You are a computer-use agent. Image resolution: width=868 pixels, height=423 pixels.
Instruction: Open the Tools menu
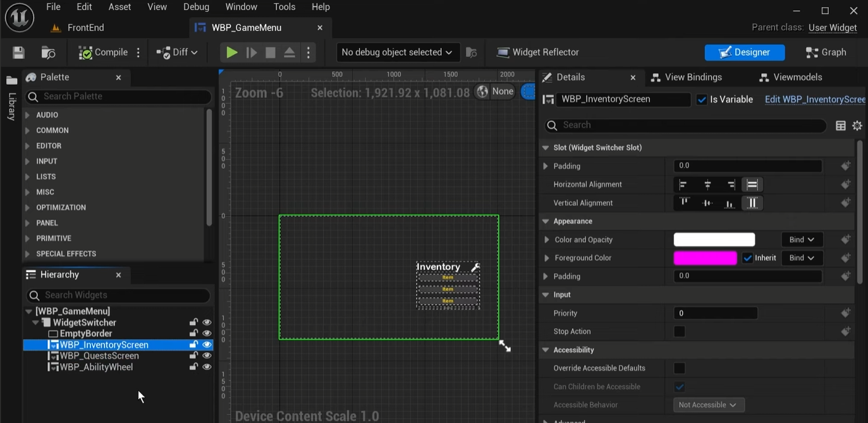[x=284, y=7]
